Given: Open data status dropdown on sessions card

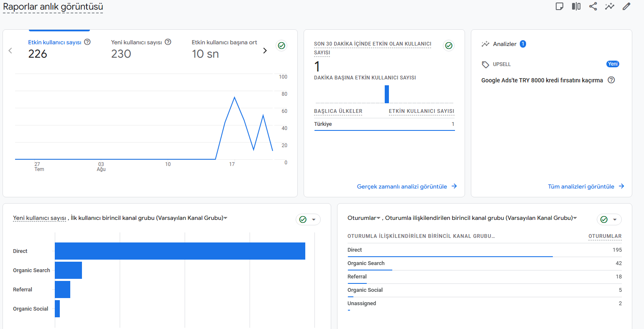Looking at the screenshot, I should 609,219.
